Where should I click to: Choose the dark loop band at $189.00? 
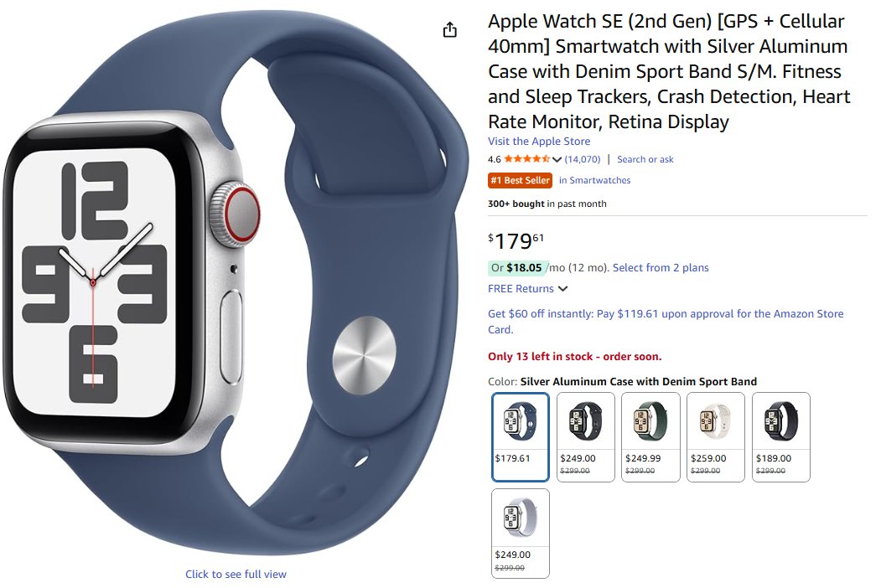(x=781, y=437)
